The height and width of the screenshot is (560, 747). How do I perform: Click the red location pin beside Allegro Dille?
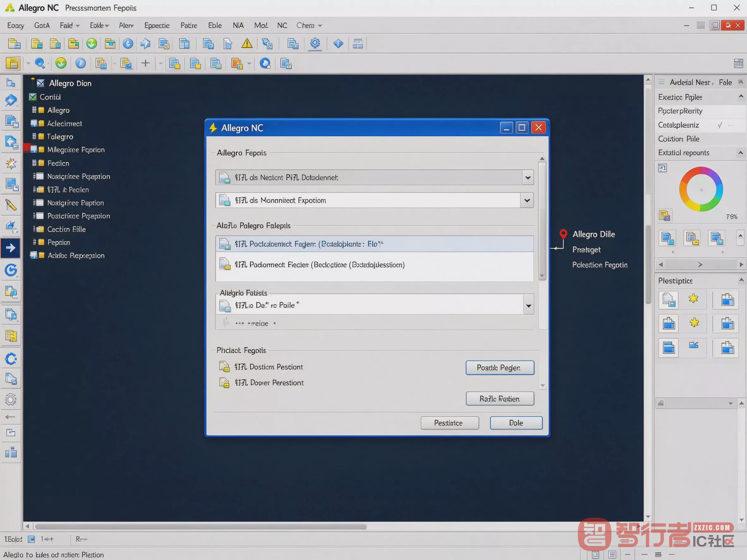point(563,234)
